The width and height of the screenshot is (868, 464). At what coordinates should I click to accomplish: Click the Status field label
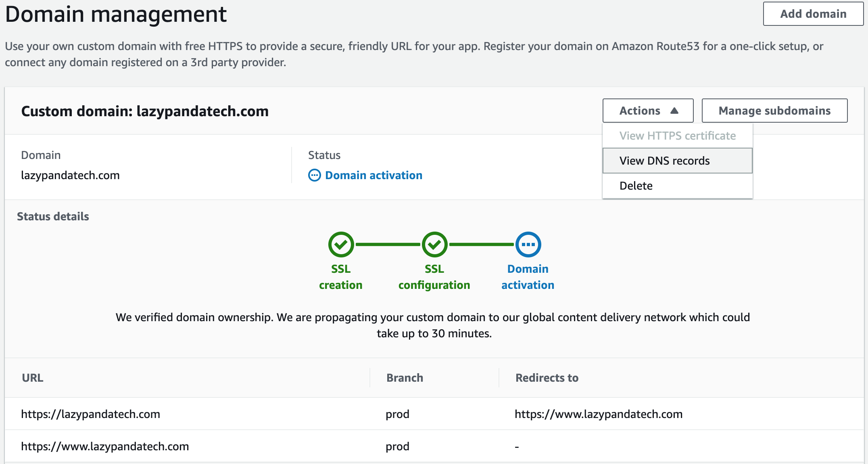[324, 155]
